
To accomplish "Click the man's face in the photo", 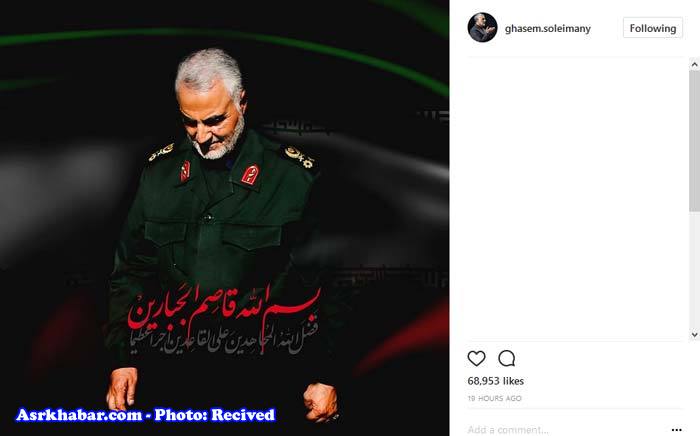I will pyautogui.click(x=213, y=118).
